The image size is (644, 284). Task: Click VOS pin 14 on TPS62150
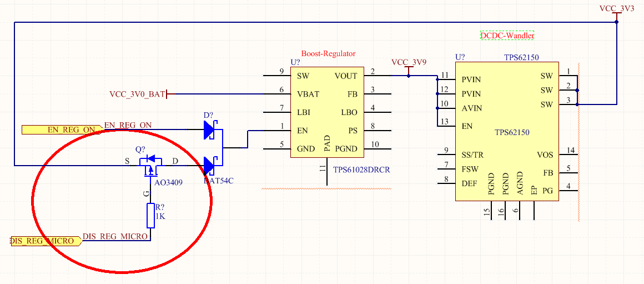point(568,155)
